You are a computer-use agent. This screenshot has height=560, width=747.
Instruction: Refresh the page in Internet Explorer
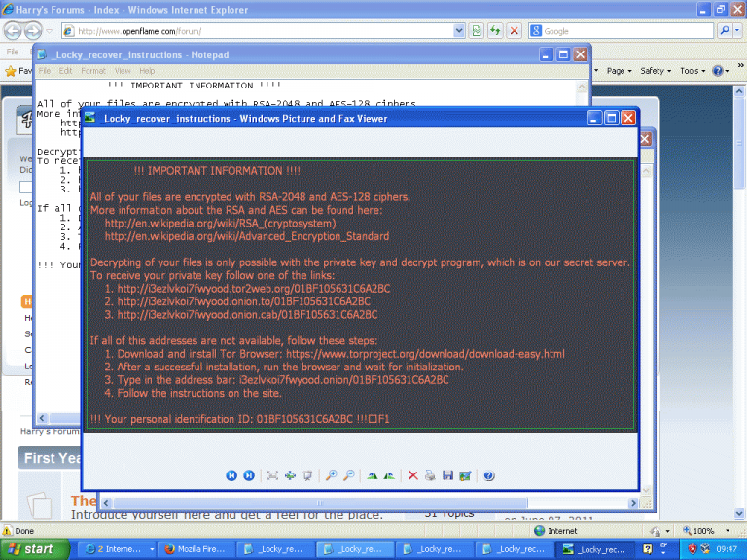[495, 31]
